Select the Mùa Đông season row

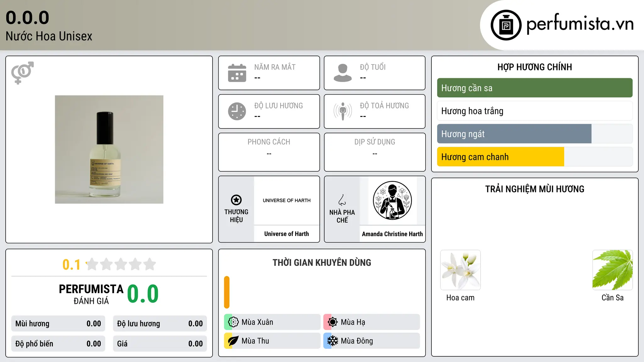[372, 341]
